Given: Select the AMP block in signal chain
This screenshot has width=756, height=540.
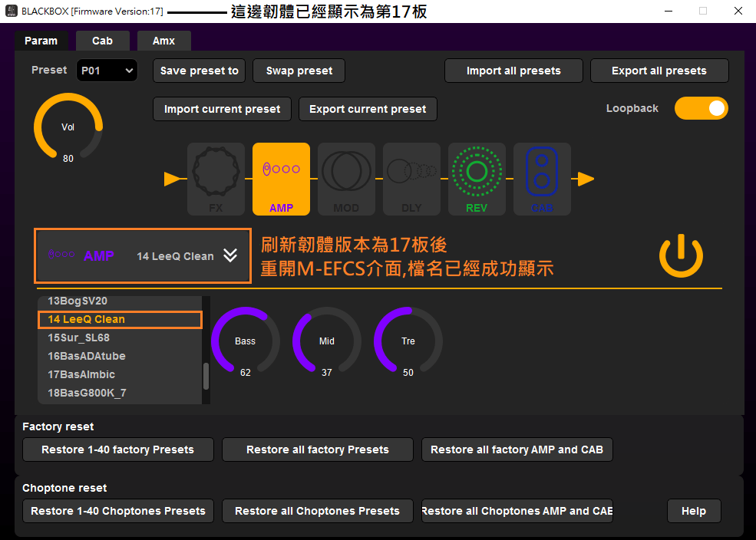Looking at the screenshot, I should pyautogui.click(x=281, y=179).
